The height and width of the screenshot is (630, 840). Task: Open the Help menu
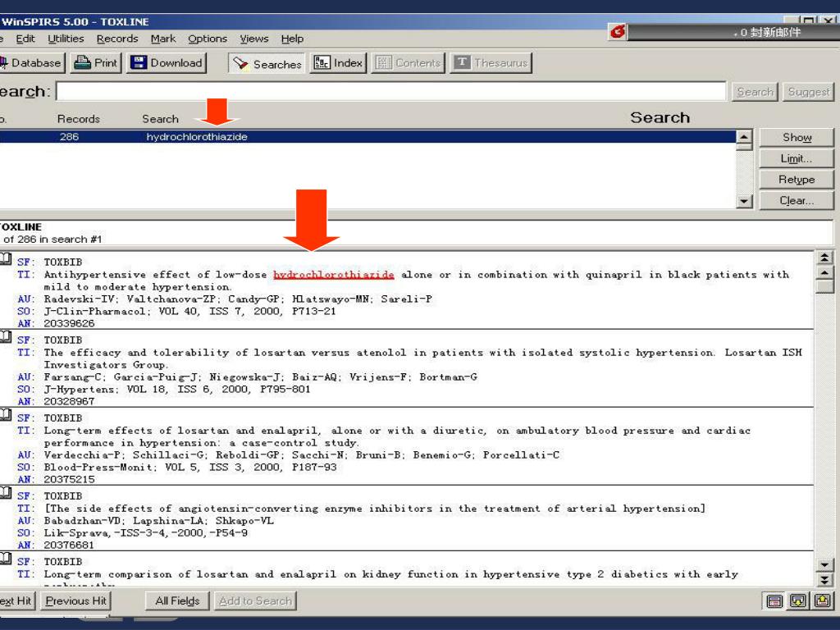click(x=293, y=39)
